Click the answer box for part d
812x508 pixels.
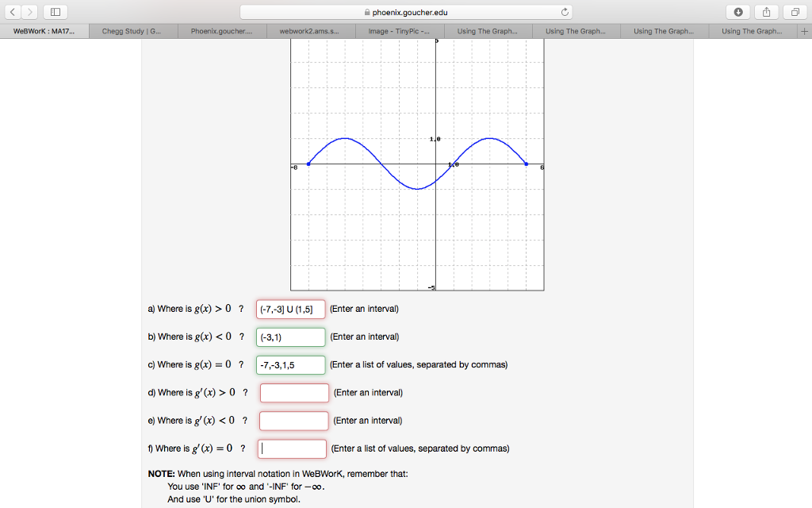click(x=293, y=392)
